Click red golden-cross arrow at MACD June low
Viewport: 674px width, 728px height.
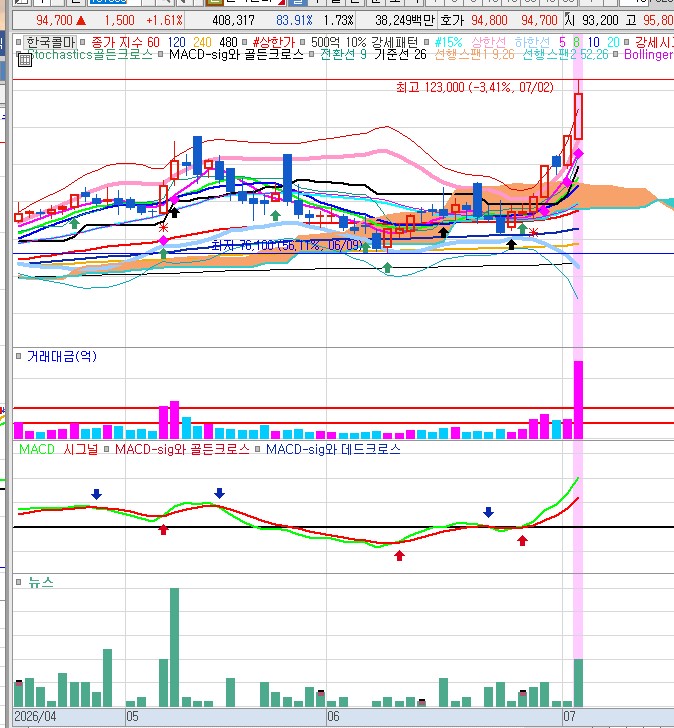(x=399, y=555)
